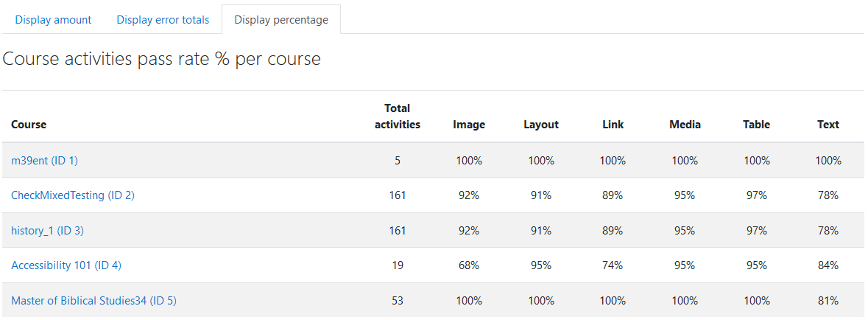Click Link 89% in CheckMixedTesting row
Image resolution: width=868 pixels, height=320 pixels.
pyautogui.click(x=613, y=195)
